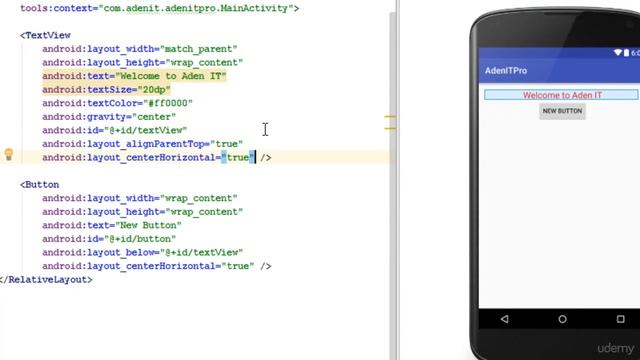640x360 pixels.
Task: Click the "@+id/button" id value
Action: (140, 239)
